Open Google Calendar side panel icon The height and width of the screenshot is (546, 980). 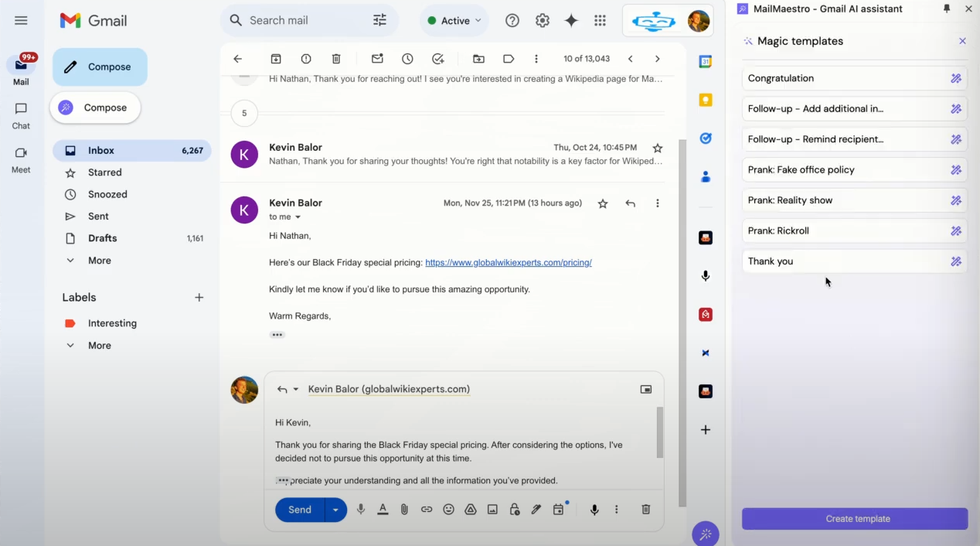click(x=706, y=62)
